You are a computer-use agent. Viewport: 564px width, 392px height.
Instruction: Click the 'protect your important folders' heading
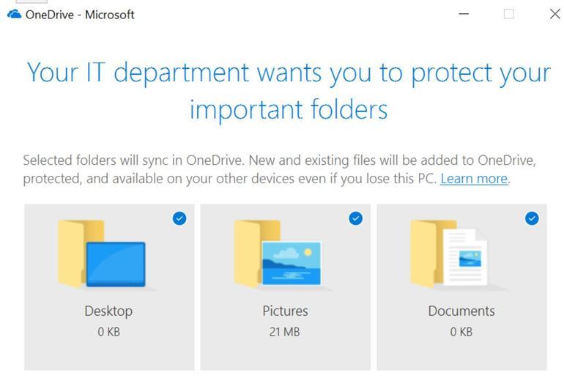click(x=288, y=91)
